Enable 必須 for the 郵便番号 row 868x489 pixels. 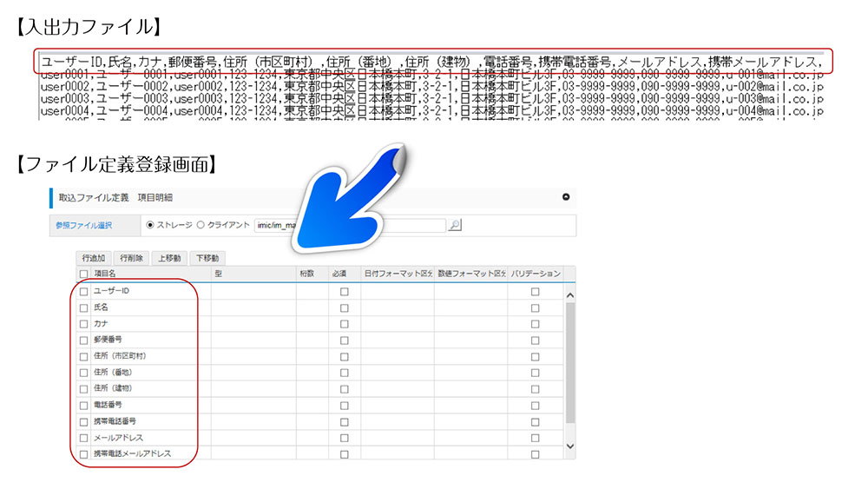345,340
